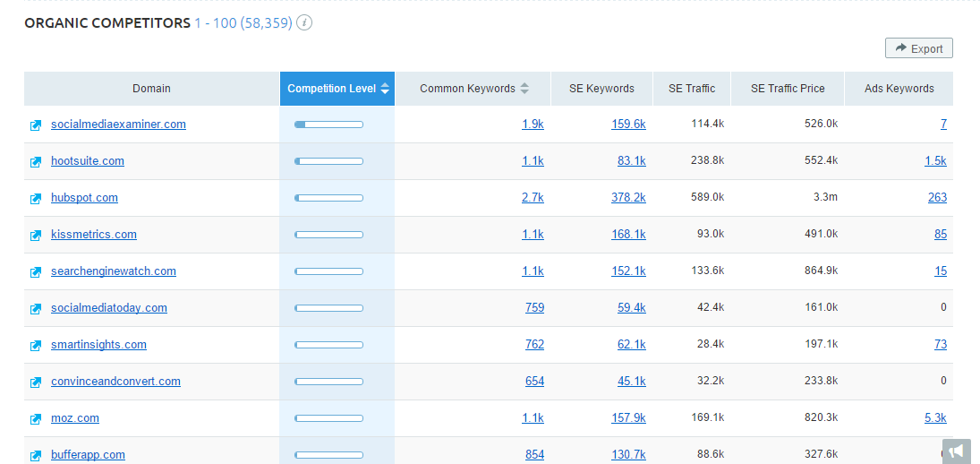The width and height of the screenshot is (980, 464).
Task: Open moz.com domain link
Action: click(x=75, y=417)
